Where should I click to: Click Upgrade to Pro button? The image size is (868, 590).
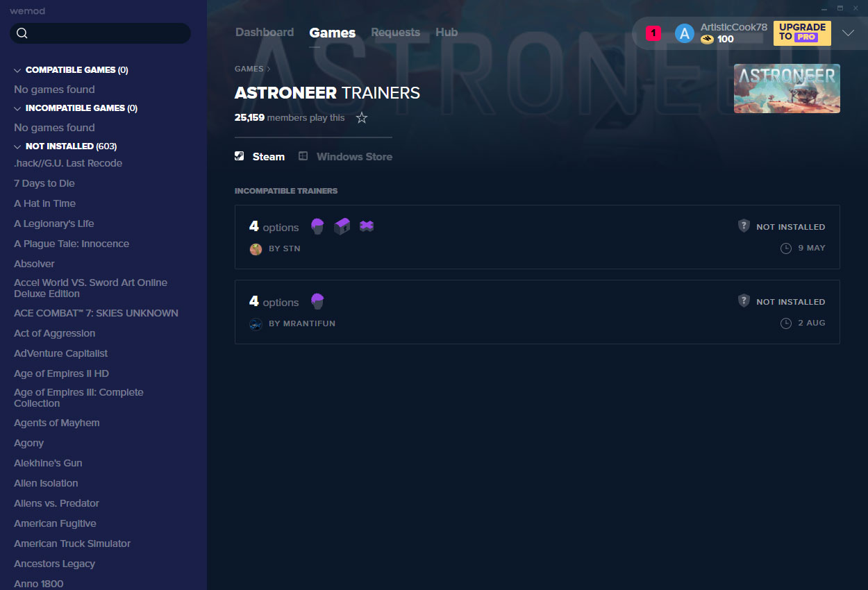pyautogui.click(x=802, y=33)
